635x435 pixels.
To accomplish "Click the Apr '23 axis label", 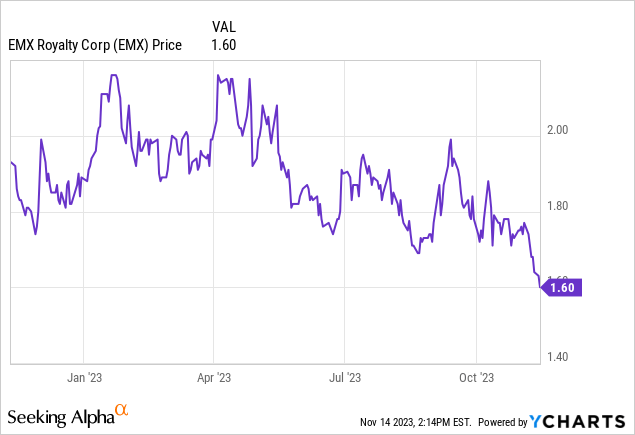I will [x=214, y=377].
